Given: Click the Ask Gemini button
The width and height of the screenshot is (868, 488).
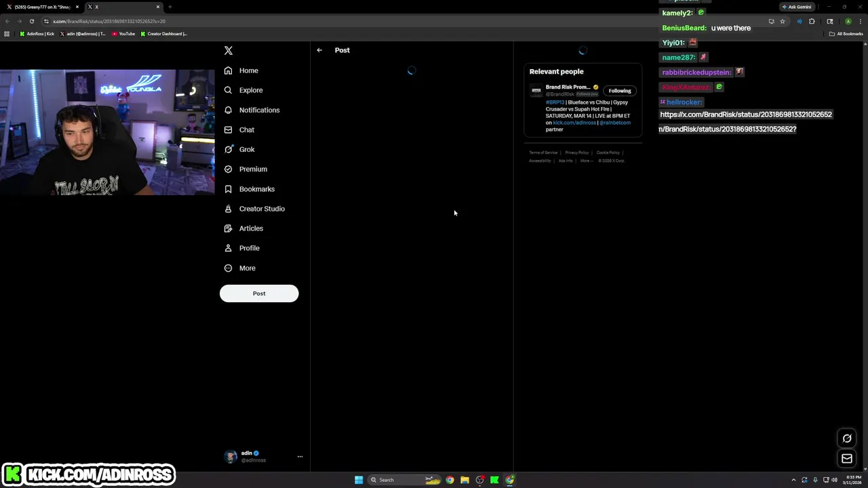Looking at the screenshot, I should (796, 7).
